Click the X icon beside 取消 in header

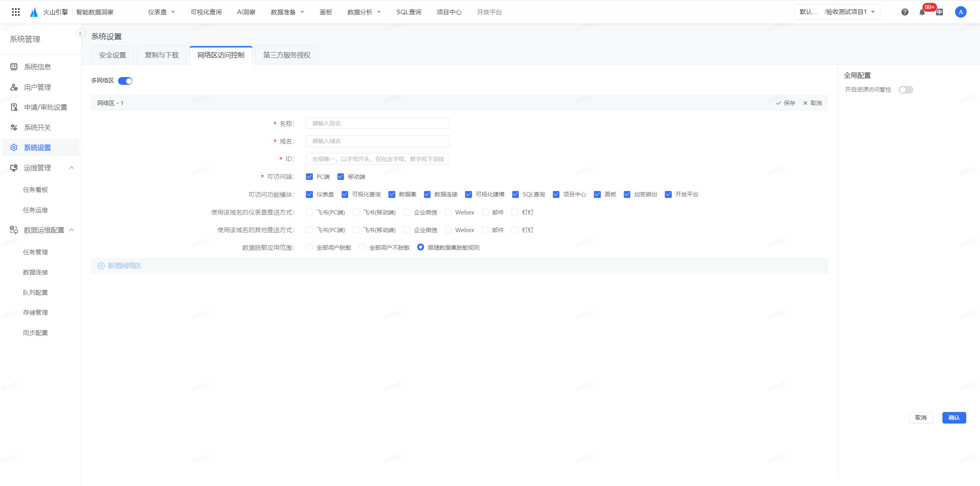pos(805,103)
